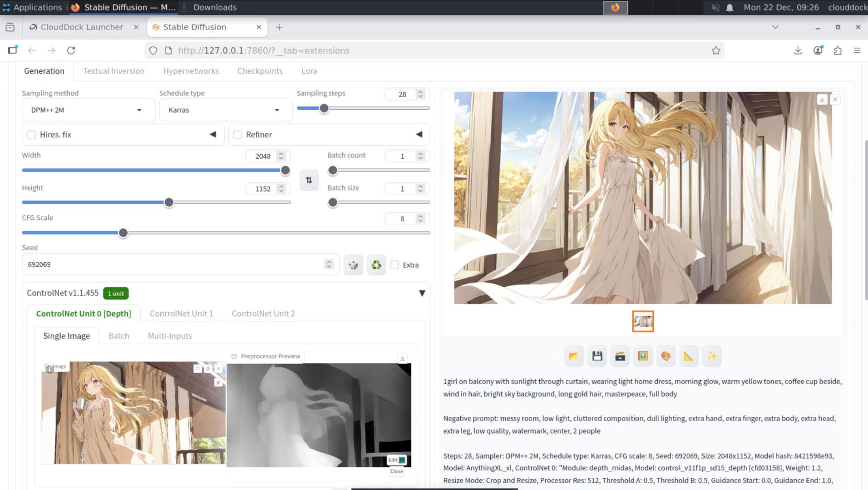Screen dimensions: 868x490
Task: Click the Edit button on depth preview
Action: (396, 460)
